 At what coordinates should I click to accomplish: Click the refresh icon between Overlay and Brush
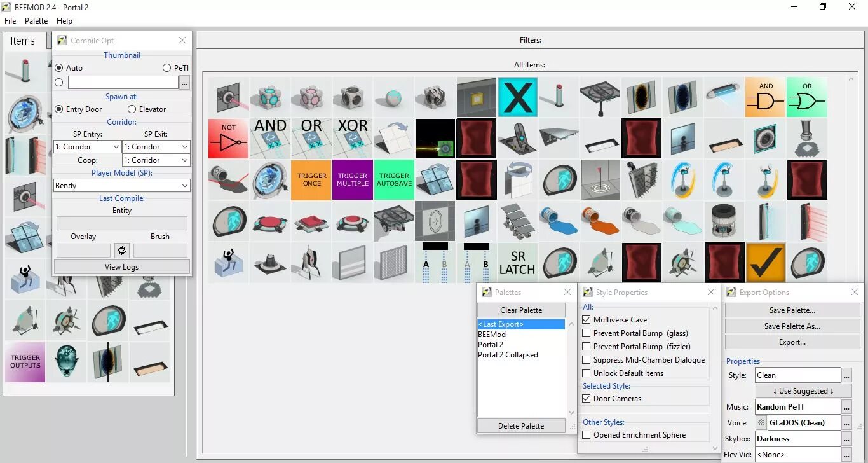(x=121, y=250)
